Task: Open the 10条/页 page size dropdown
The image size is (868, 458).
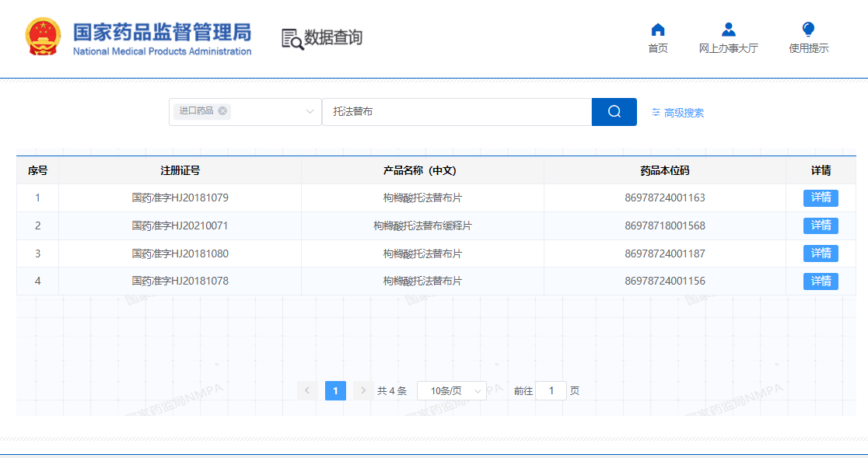Action: (451, 390)
